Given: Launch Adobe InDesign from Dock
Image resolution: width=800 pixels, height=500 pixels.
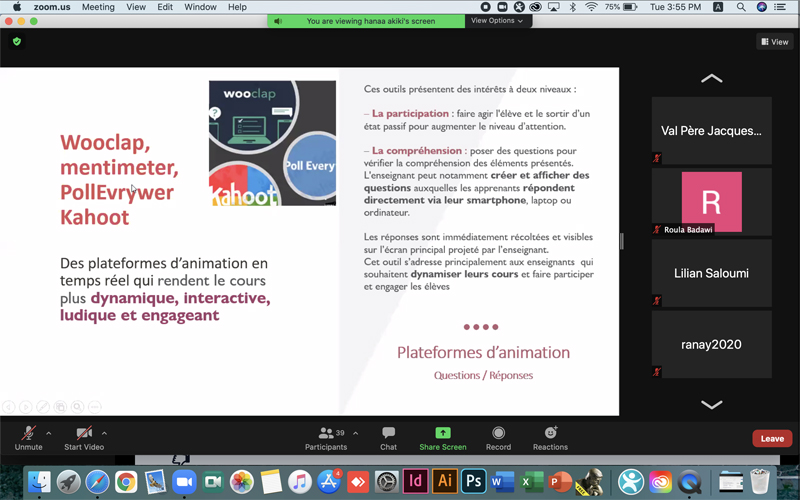Looking at the screenshot, I should point(415,481).
